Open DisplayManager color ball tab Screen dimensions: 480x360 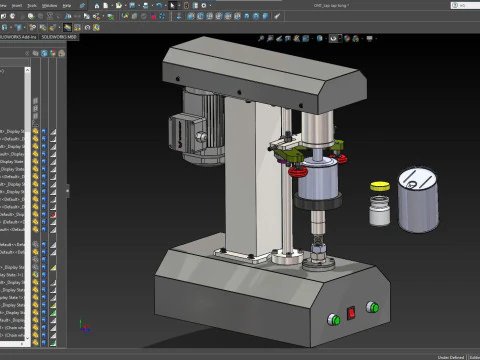pyautogui.click(x=53, y=53)
